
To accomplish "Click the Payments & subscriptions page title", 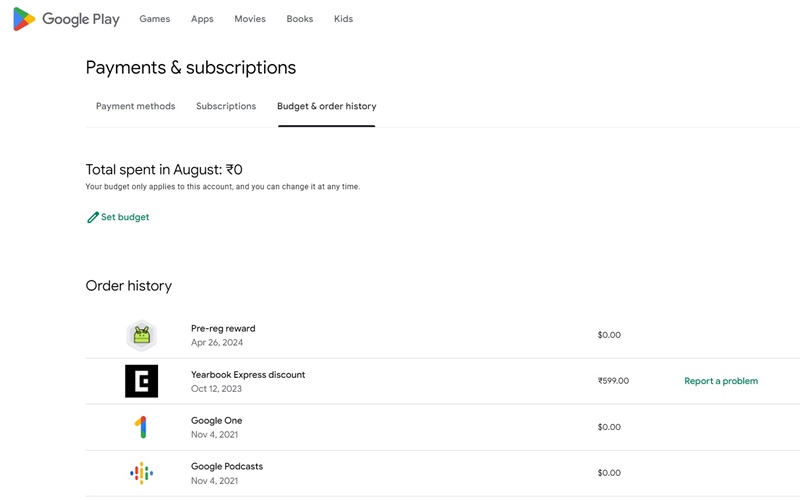I will [191, 68].
